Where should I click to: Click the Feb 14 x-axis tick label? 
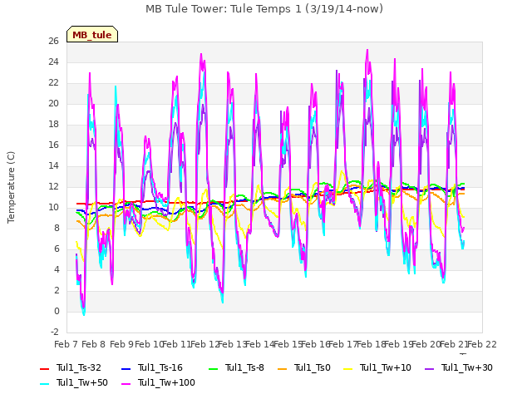click(x=260, y=344)
